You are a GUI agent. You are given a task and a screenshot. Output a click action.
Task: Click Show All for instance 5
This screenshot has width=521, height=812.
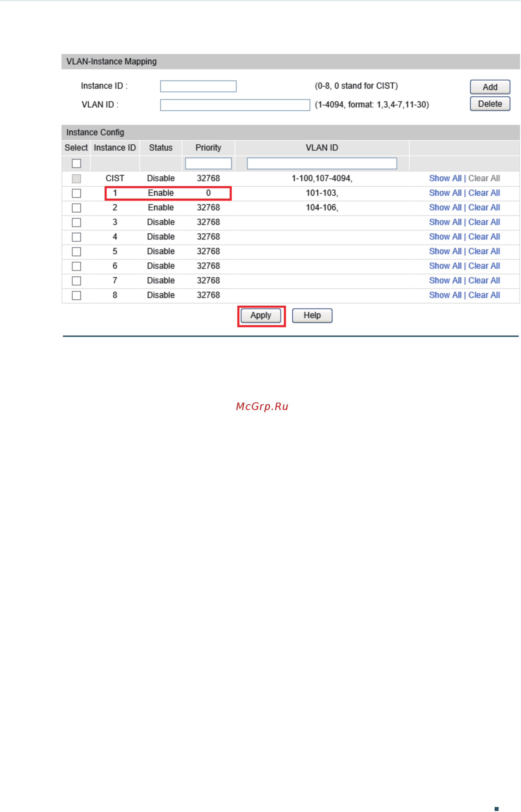(445, 251)
